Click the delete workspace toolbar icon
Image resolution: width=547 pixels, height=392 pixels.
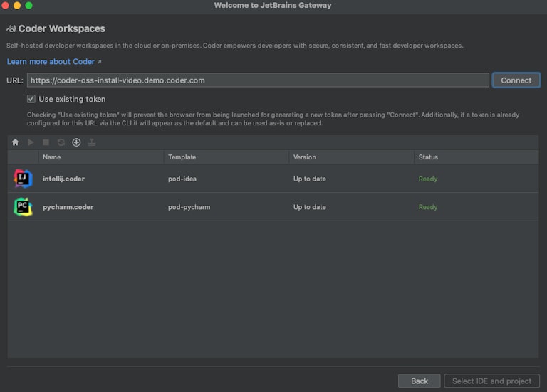tap(92, 142)
